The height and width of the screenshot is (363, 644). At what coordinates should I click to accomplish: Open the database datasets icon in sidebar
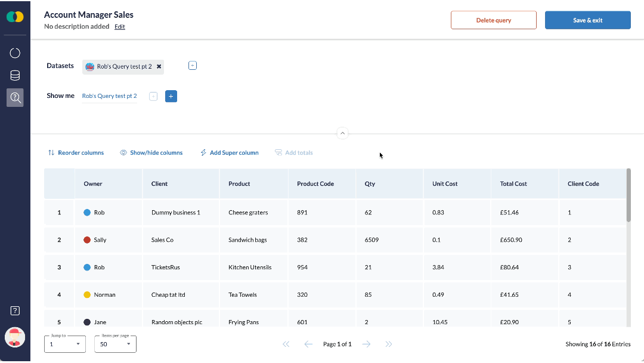click(x=15, y=75)
